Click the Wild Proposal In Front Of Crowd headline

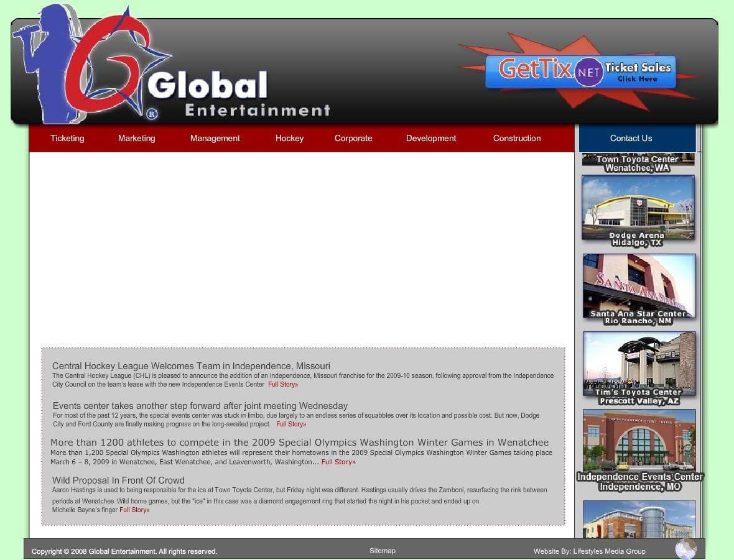(x=118, y=480)
